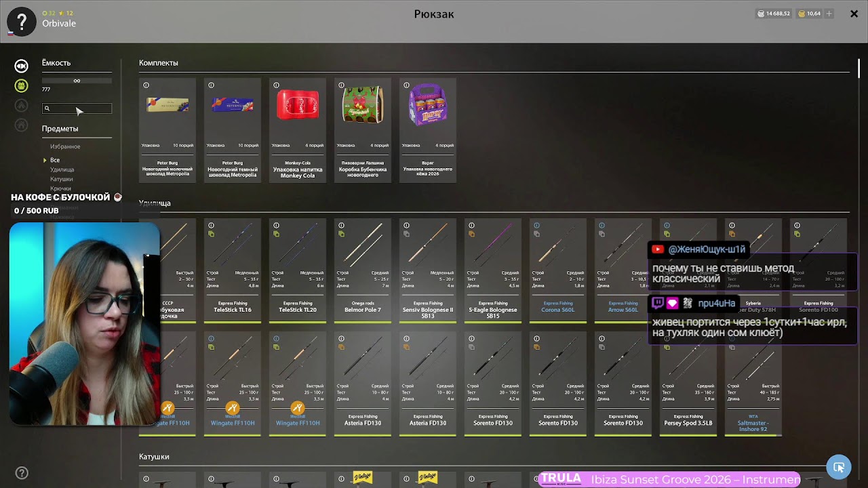
Task: Show info for milk chocolate Metropolia pack
Action: (x=146, y=85)
